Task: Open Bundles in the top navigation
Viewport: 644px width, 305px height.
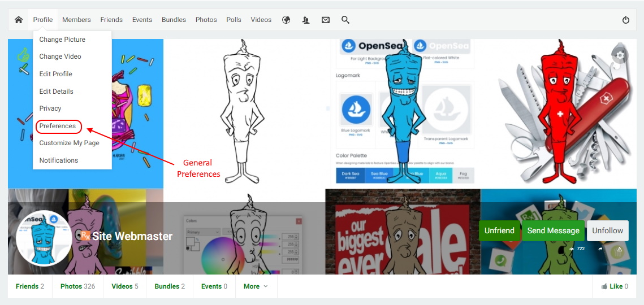Action: pyautogui.click(x=174, y=20)
